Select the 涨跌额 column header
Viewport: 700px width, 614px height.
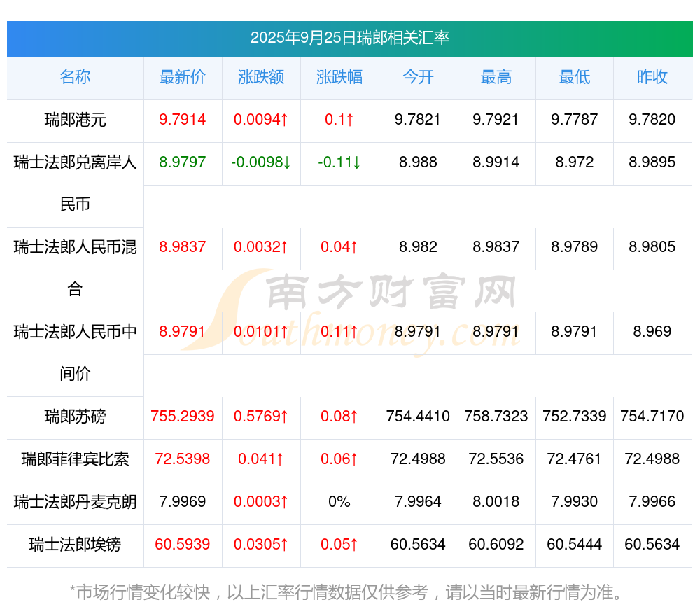pyautogui.click(x=261, y=78)
